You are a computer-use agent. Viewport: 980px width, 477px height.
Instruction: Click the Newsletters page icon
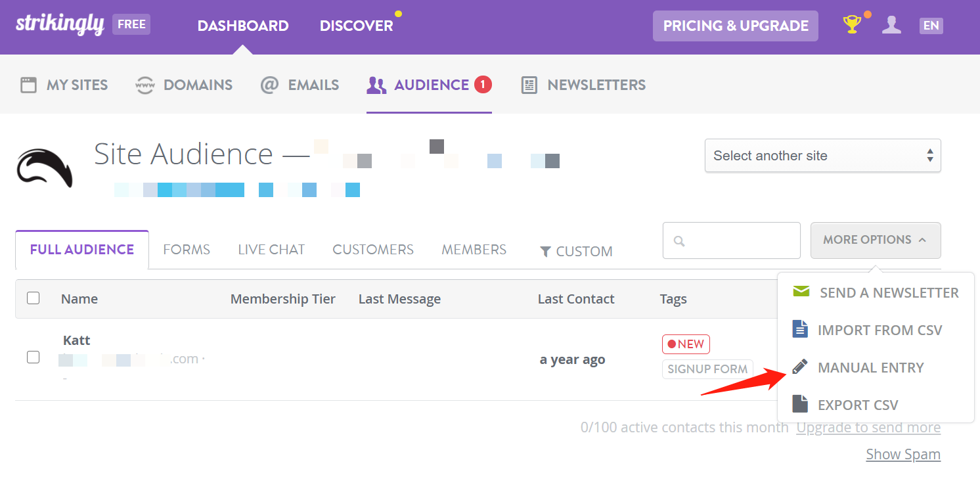coord(529,85)
